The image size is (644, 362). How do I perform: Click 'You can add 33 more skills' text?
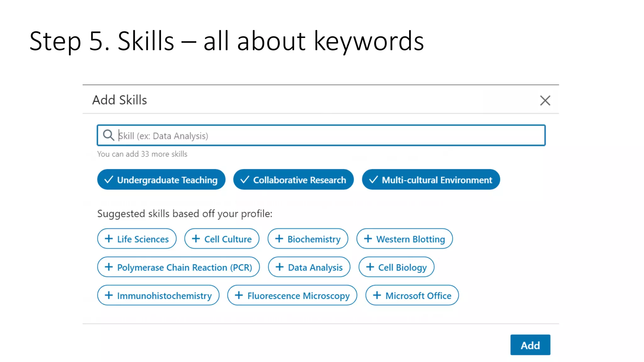pos(142,154)
